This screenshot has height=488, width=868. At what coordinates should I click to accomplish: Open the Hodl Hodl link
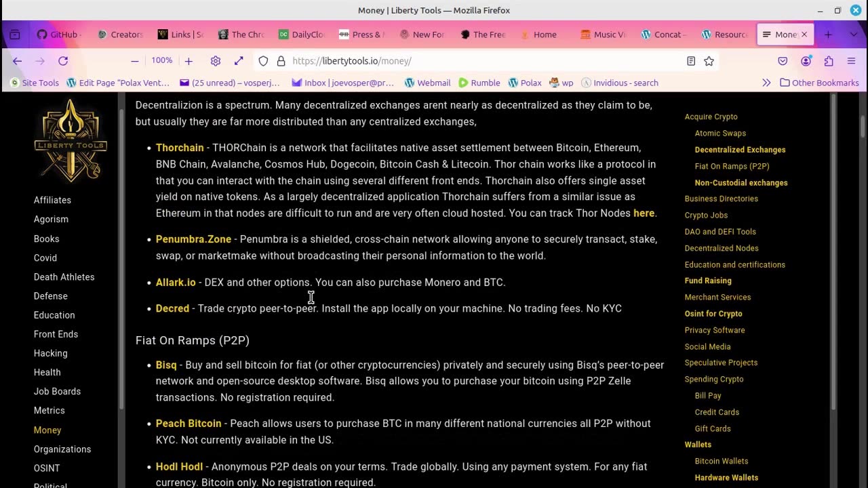point(179,466)
